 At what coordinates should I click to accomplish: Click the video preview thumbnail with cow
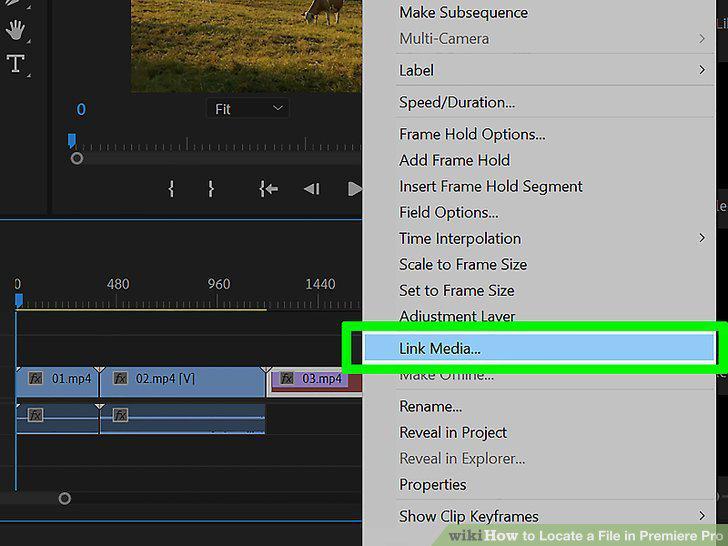[246, 46]
